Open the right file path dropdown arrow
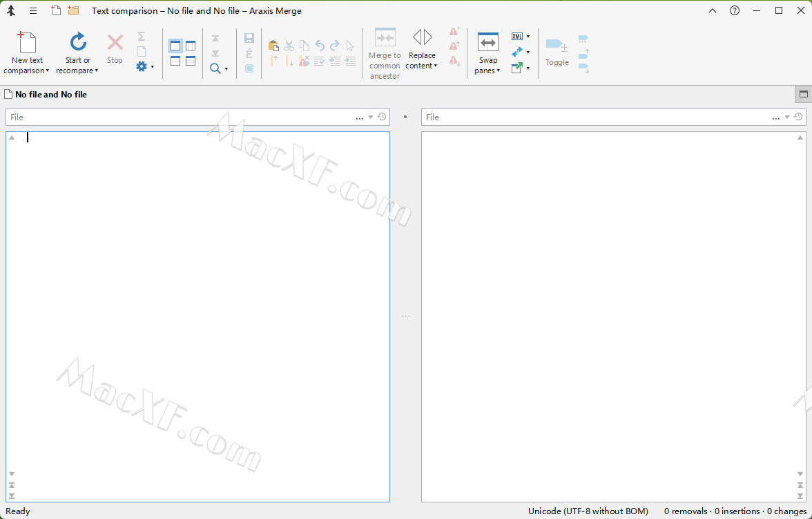 787,117
